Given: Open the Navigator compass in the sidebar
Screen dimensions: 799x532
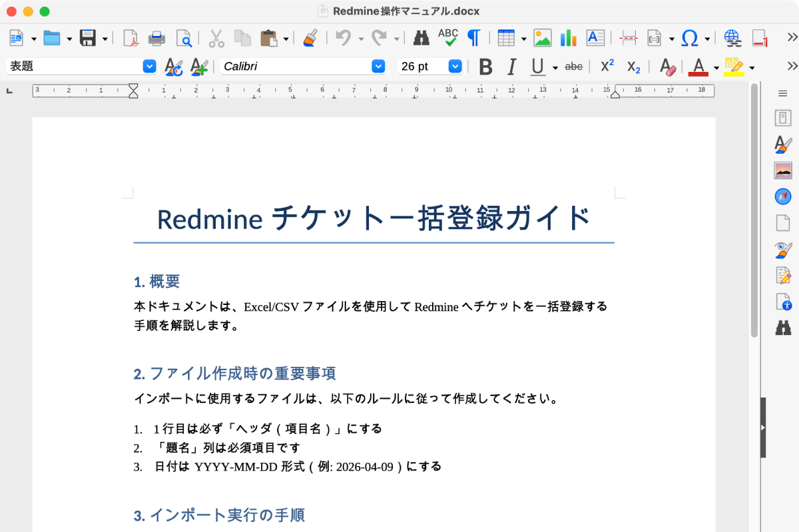Looking at the screenshot, I should 783,196.
